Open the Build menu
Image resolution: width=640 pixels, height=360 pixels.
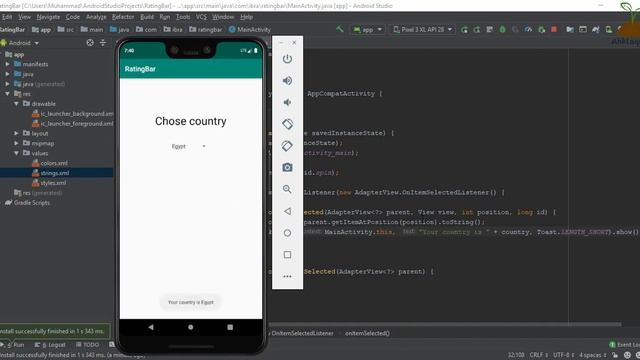pos(147,17)
